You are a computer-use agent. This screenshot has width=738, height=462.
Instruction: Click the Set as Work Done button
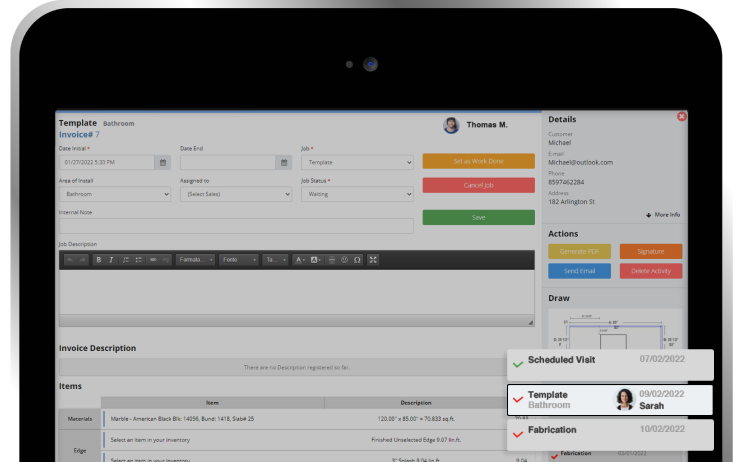[478, 161]
